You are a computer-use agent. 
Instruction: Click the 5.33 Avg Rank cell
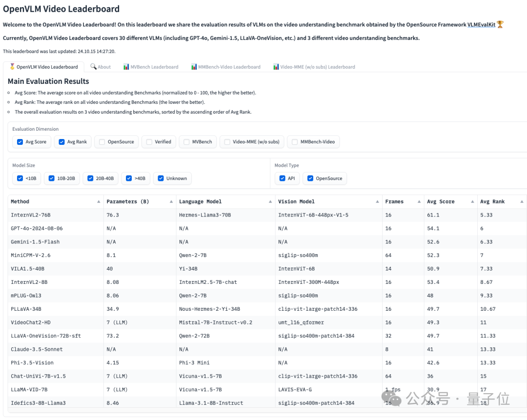[502, 215]
